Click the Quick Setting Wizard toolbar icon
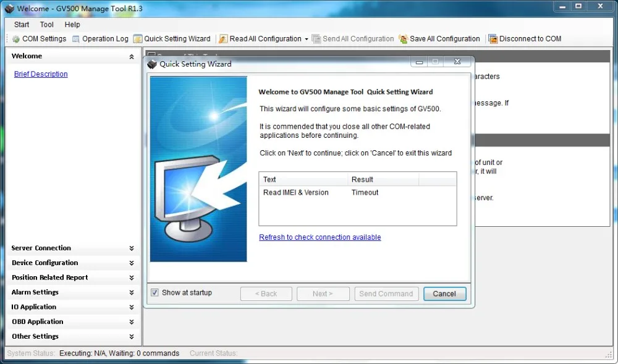Viewport: 618px width, 364px height. tap(138, 39)
